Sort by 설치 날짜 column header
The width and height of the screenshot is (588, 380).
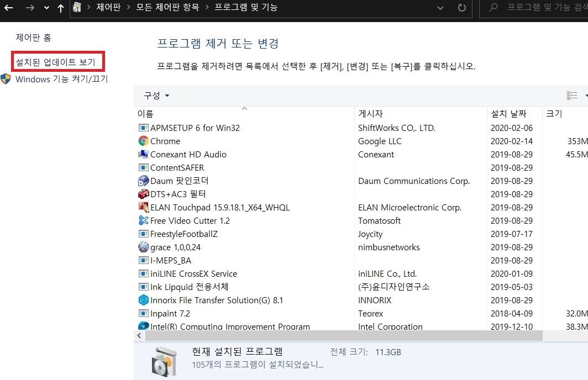click(x=509, y=114)
